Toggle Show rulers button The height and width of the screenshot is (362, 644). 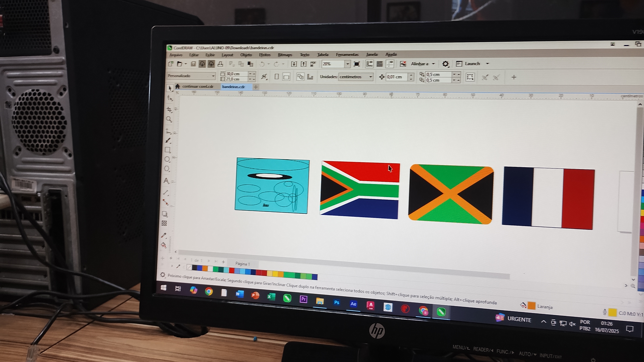point(370,64)
